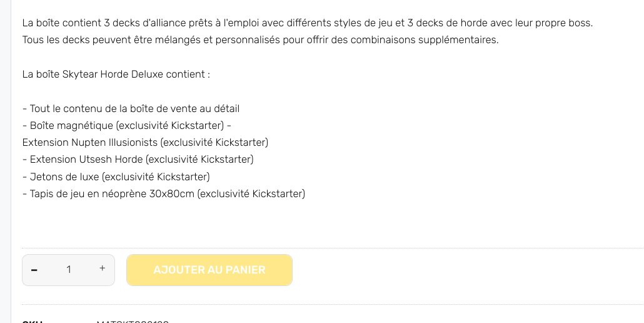Screen dimensions: 644x323
Task: Click the words "combinaisons supplémentaires"
Action: tap(423, 40)
